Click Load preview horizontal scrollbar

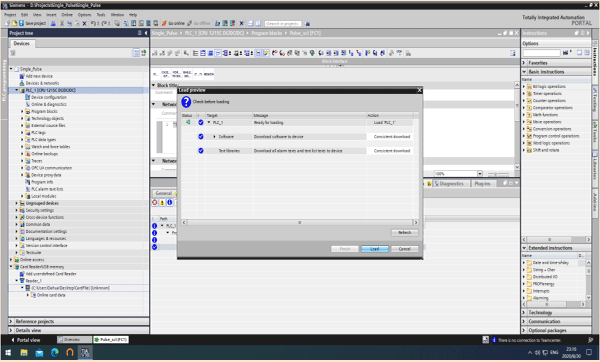(x=300, y=222)
